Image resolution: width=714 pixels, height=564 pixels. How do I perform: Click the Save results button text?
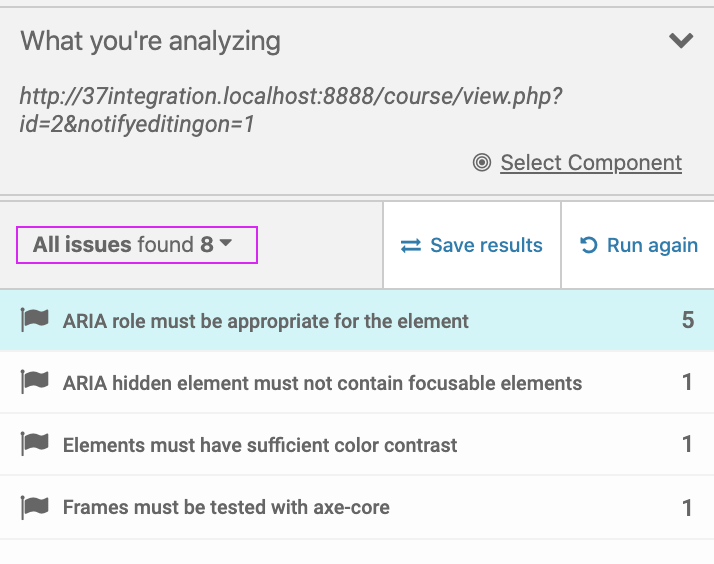[486, 245]
